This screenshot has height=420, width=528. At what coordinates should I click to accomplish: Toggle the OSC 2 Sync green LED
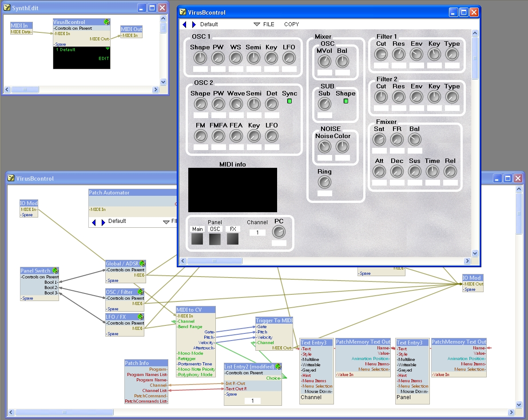point(290,101)
